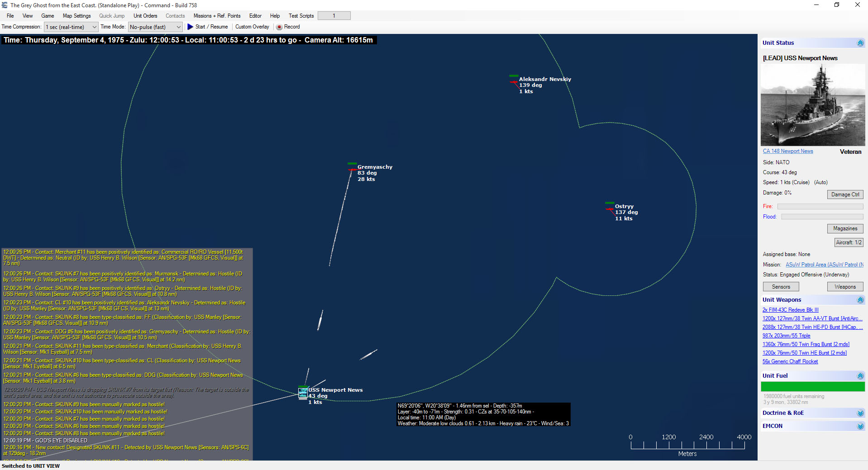Open the Time Mode dropdown
This screenshot has width=868, height=470.
click(x=178, y=27)
